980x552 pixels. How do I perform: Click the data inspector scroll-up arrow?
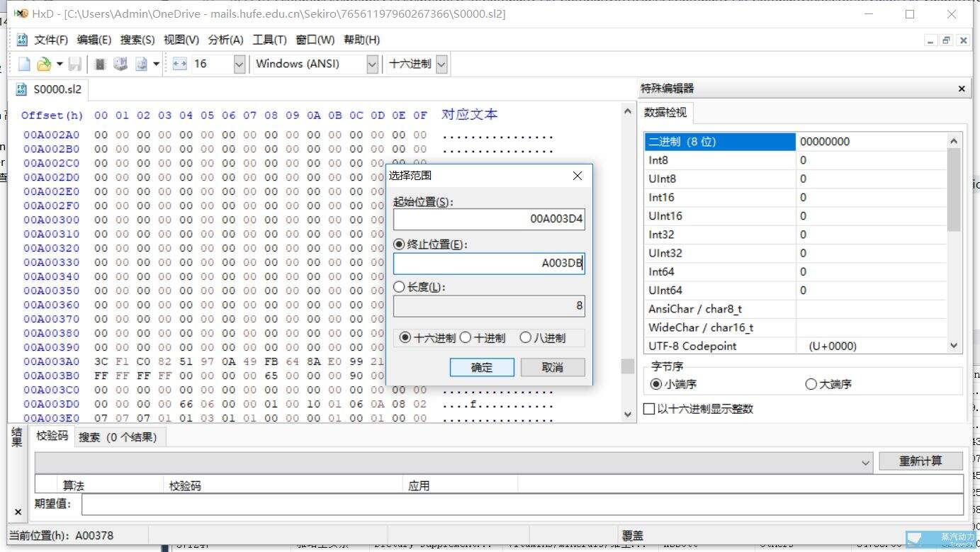[x=954, y=140]
